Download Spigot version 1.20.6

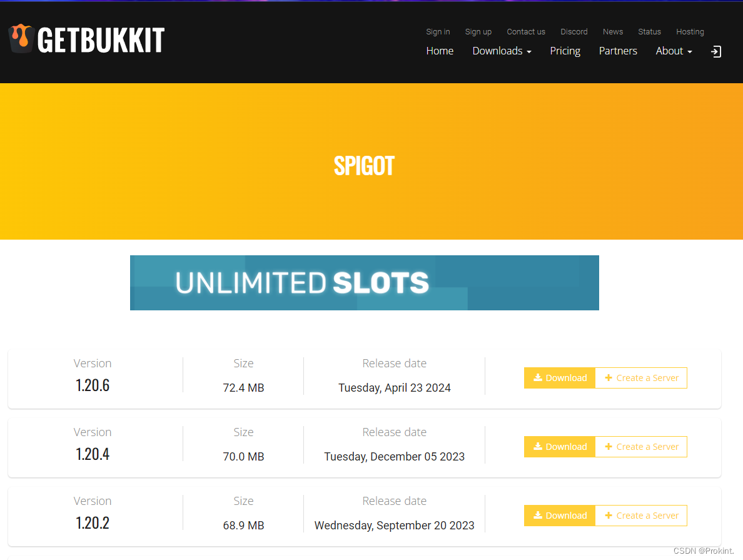560,378
